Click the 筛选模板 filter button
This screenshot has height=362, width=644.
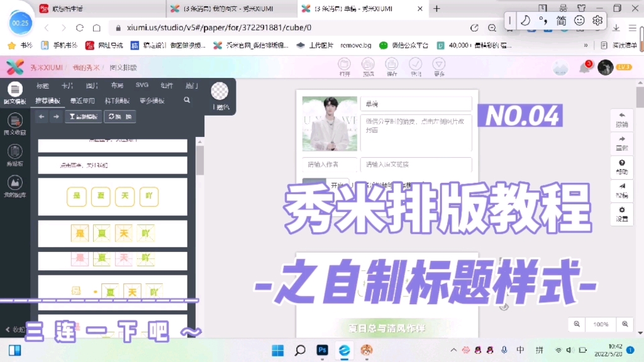[83, 116]
